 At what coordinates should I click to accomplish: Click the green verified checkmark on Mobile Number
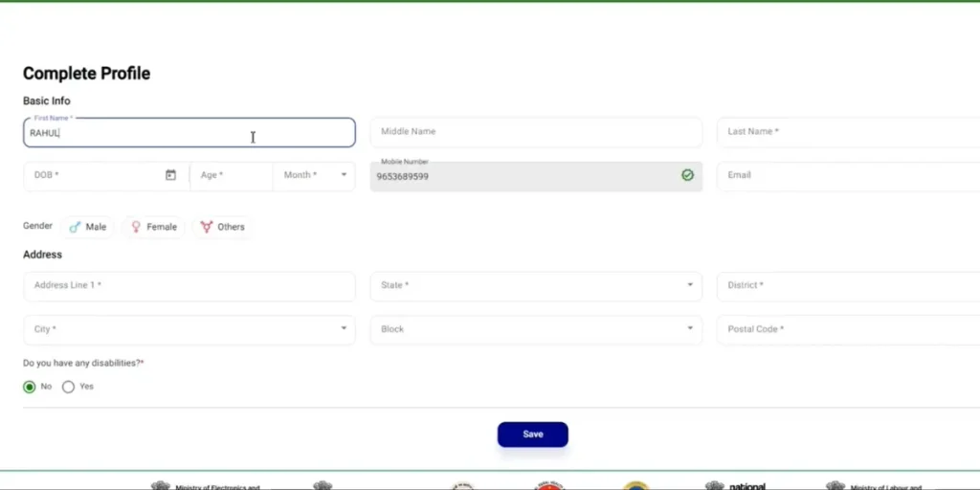click(x=687, y=175)
